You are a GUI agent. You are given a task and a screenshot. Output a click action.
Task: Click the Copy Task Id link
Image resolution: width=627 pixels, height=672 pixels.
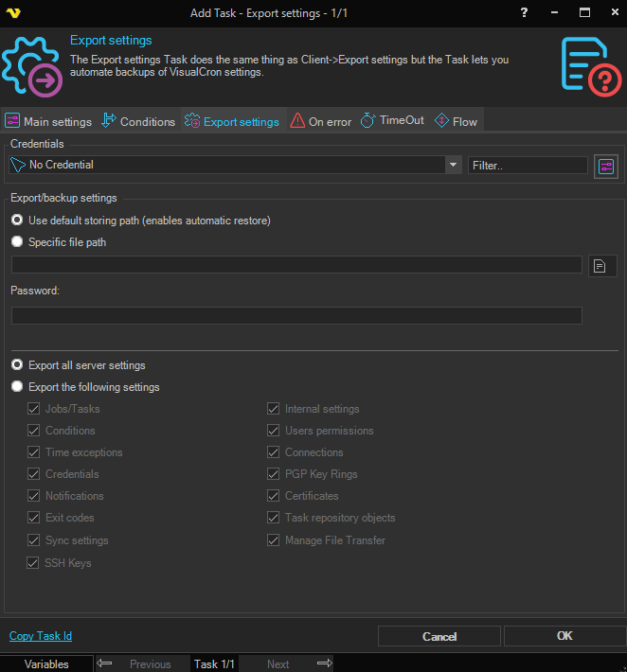coord(41,636)
